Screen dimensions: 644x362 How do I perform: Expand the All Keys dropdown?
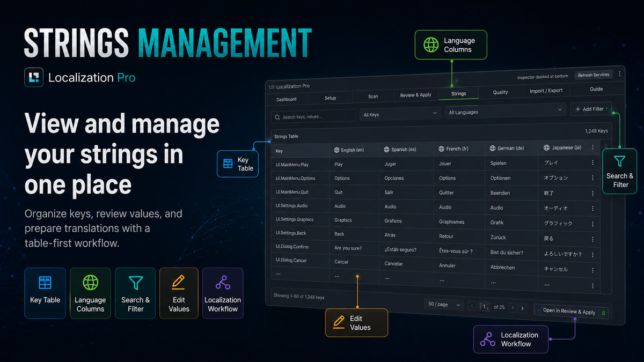pos(399,114)
